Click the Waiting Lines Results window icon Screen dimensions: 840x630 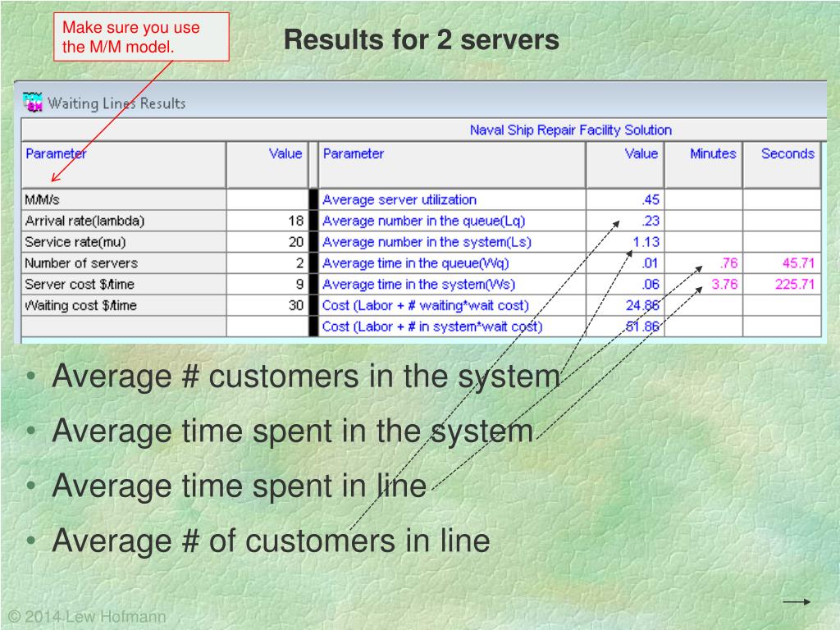(x=33, y=102)
